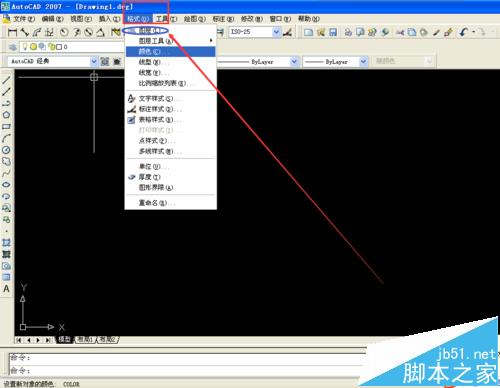Choose 点样式 from the Format menu

click(170, 141)
